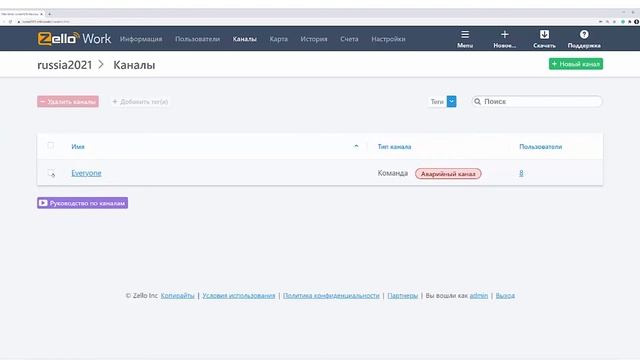This screenshot has height=360, width=640.
Task: Click Удалить каналы button
Action: (x=68, y=102)
